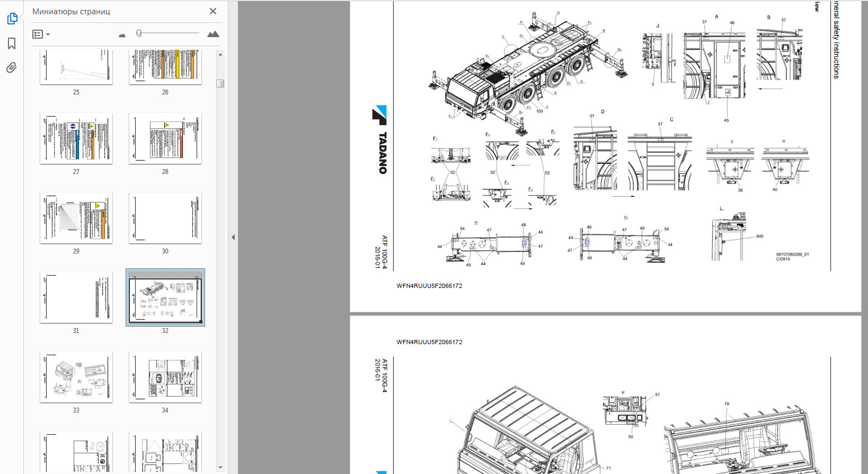
Task: Close the page thumbnails panel
Action: (213, 11)
